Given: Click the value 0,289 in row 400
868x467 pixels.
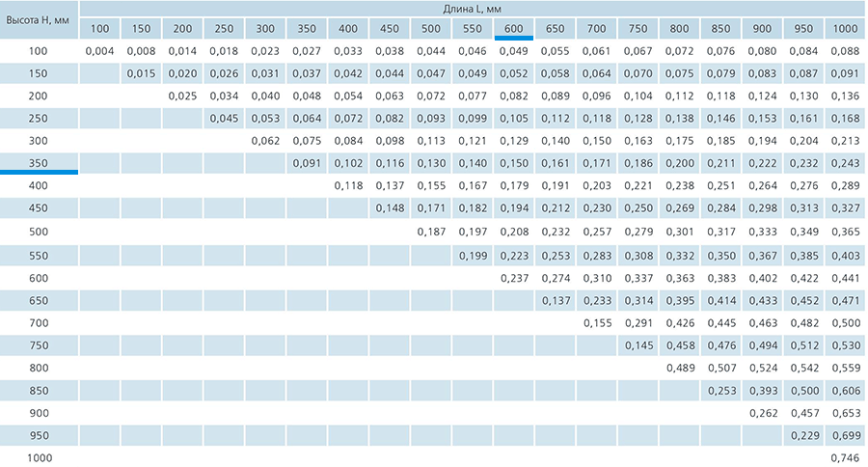Looking at the screenshot, I should [x=845, y=186].
